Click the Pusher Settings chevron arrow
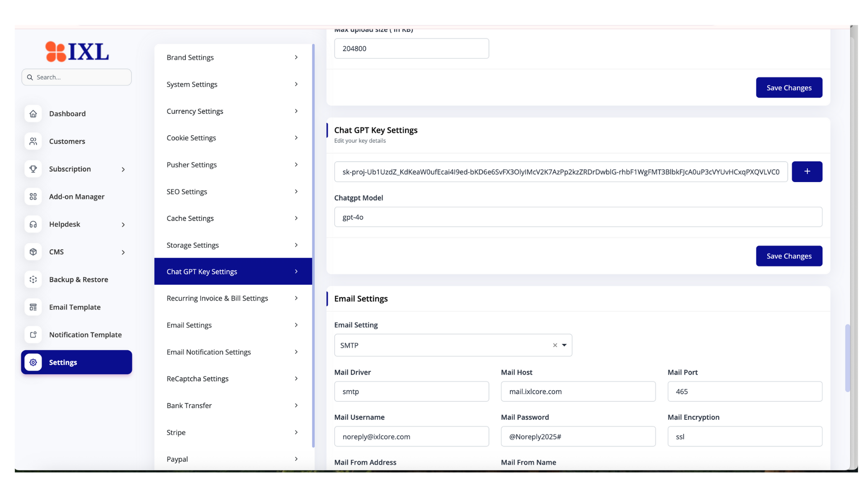Image resolution: width=868 pixels, height=488 pixels. click(296, 164)
